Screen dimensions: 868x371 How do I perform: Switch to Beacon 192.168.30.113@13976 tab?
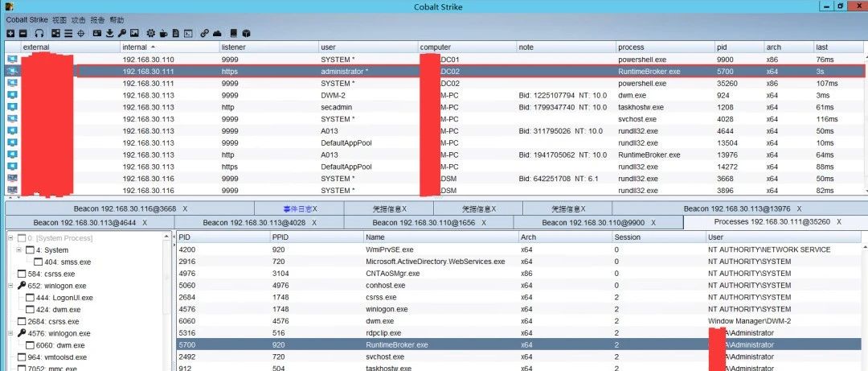(738, 209)
